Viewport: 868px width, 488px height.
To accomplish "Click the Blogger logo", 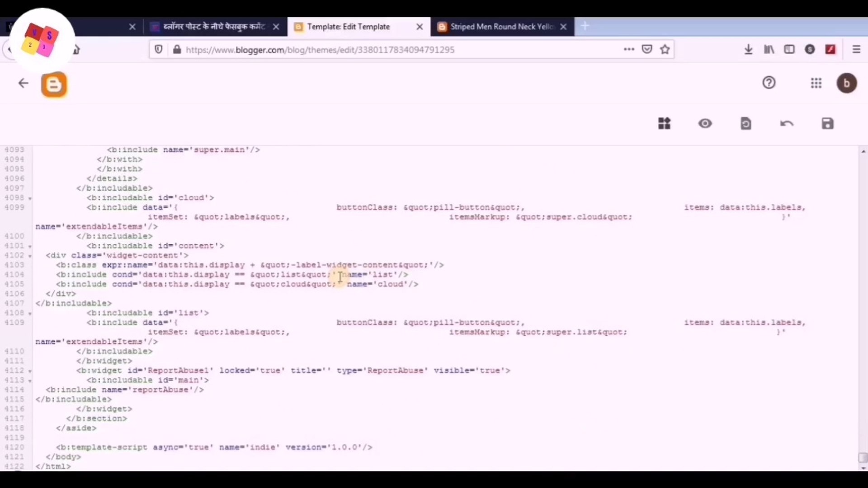I will [x=54, y=84].
